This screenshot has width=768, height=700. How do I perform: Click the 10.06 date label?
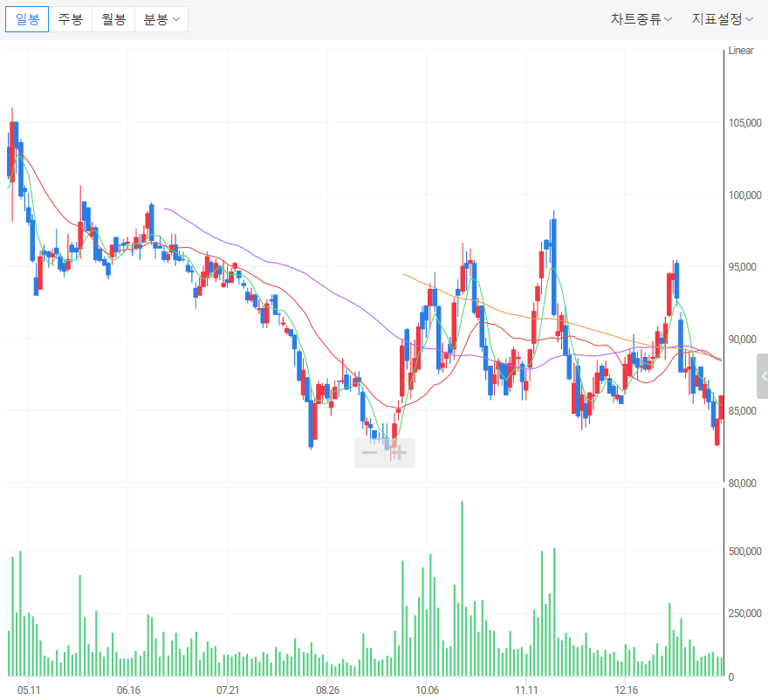[427, 690]
